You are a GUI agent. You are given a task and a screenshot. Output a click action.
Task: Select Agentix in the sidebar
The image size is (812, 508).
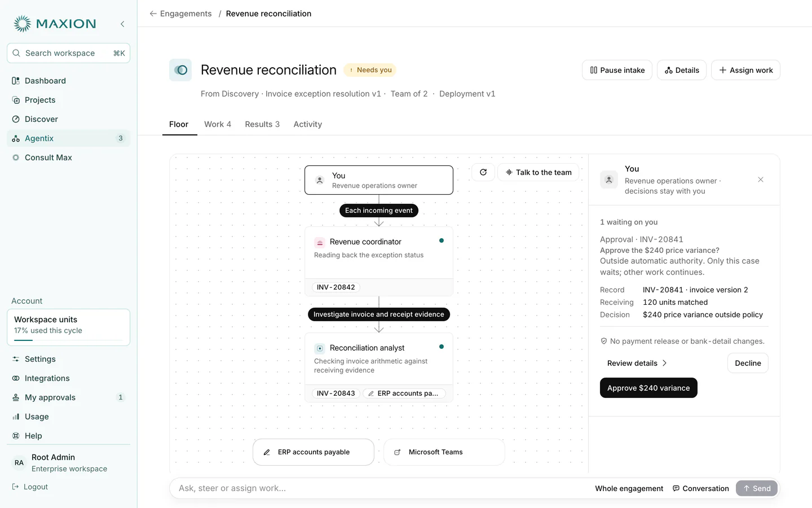[x=68, y=138]
